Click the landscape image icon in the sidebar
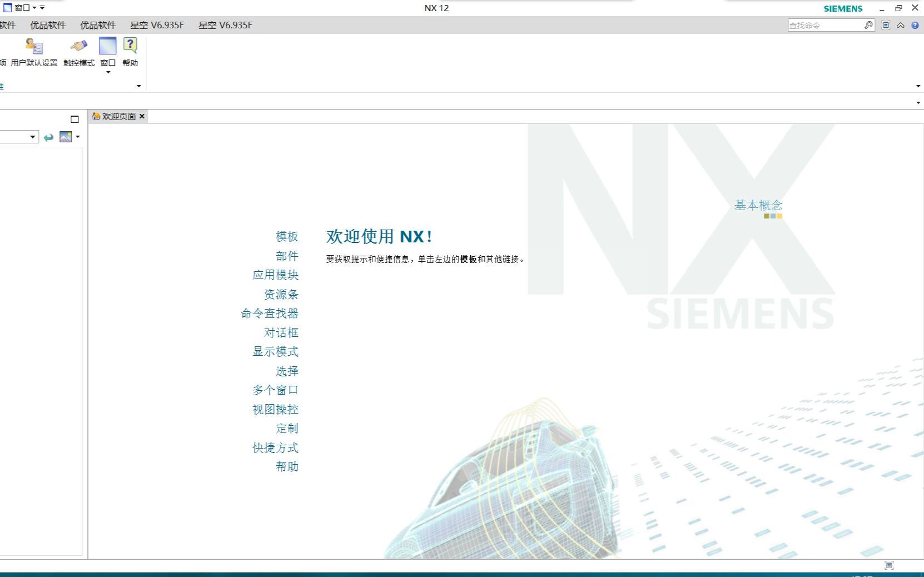 coord(66,137)
